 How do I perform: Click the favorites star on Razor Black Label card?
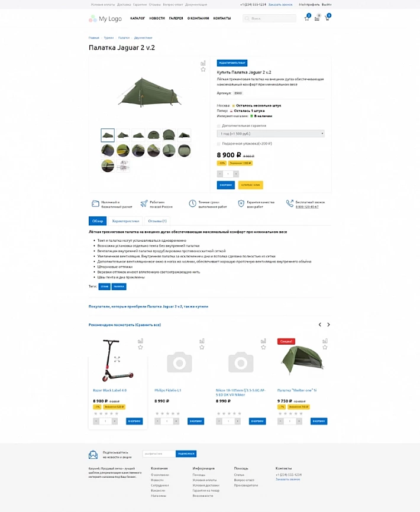[140, 348]
